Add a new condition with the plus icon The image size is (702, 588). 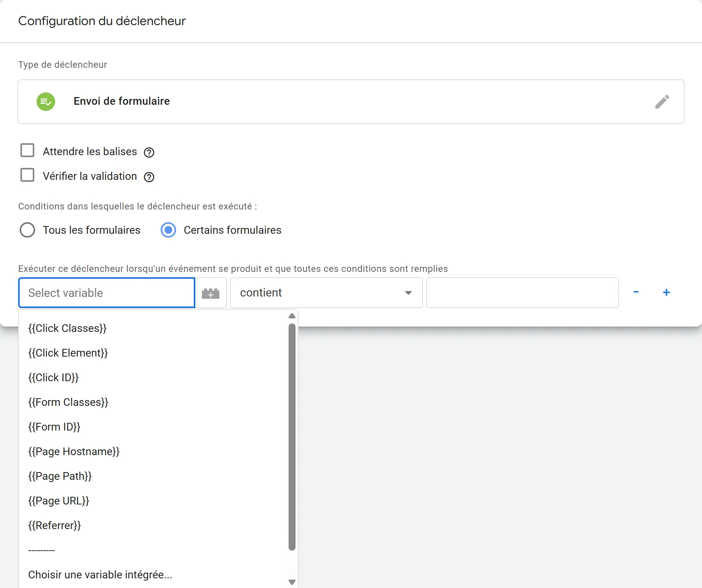tap(667, 292)
